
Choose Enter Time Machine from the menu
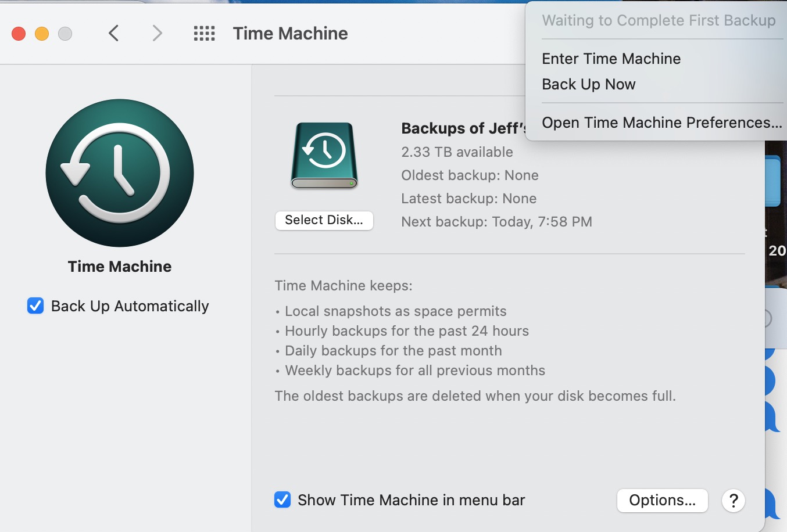[x=611, y=59]
